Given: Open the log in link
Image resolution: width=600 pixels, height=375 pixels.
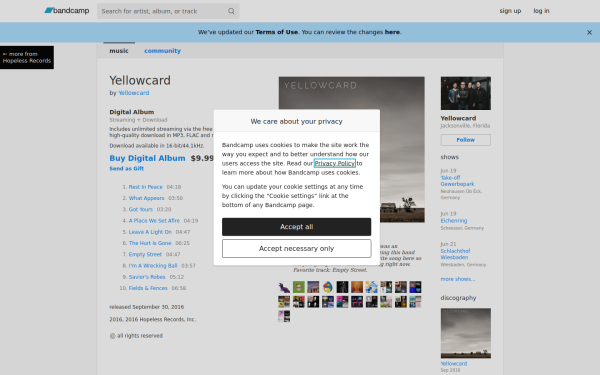Looking at the screenshot, I should [541, 11].
